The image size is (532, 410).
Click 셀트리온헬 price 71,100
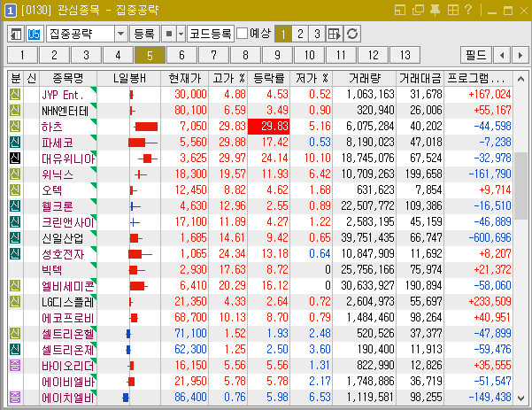[x=190, y=334]
